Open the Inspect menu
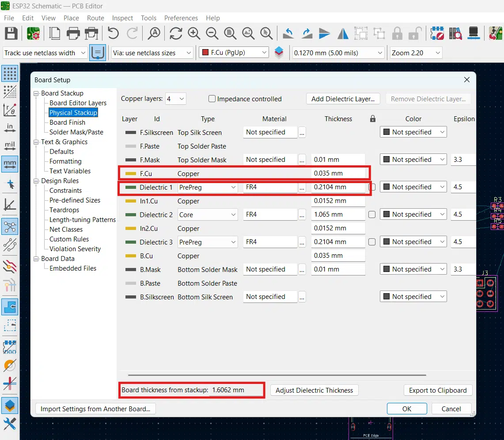This screenshot has height=440, width=504. pyautogui.click(x=122, y=18)
